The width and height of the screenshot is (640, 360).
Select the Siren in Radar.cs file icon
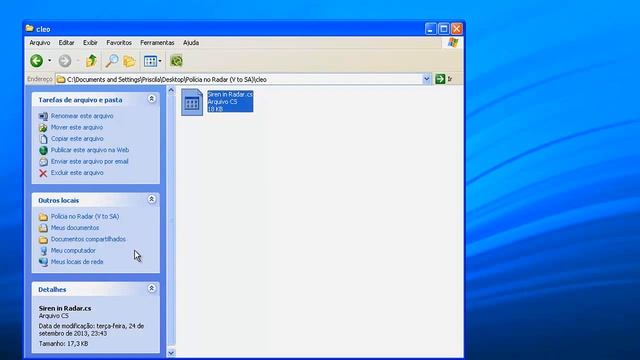click(192, 102)
